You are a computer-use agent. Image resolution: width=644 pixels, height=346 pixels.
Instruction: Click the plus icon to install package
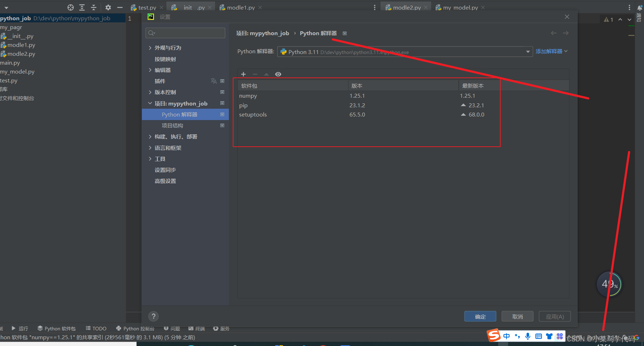pos(243,74)
